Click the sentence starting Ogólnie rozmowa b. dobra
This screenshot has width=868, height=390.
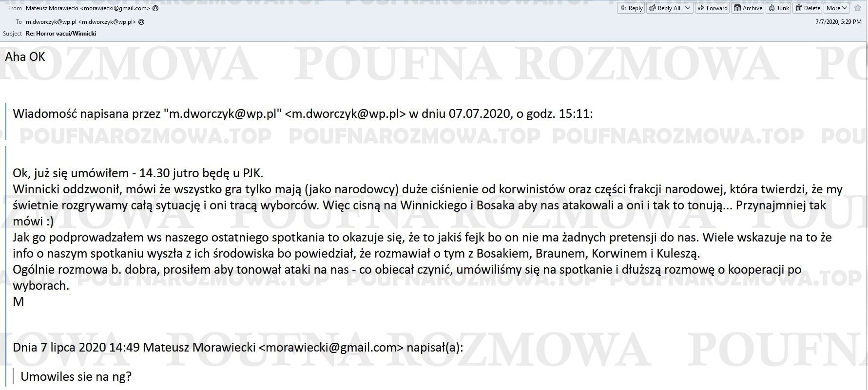[x=407, y=278]
